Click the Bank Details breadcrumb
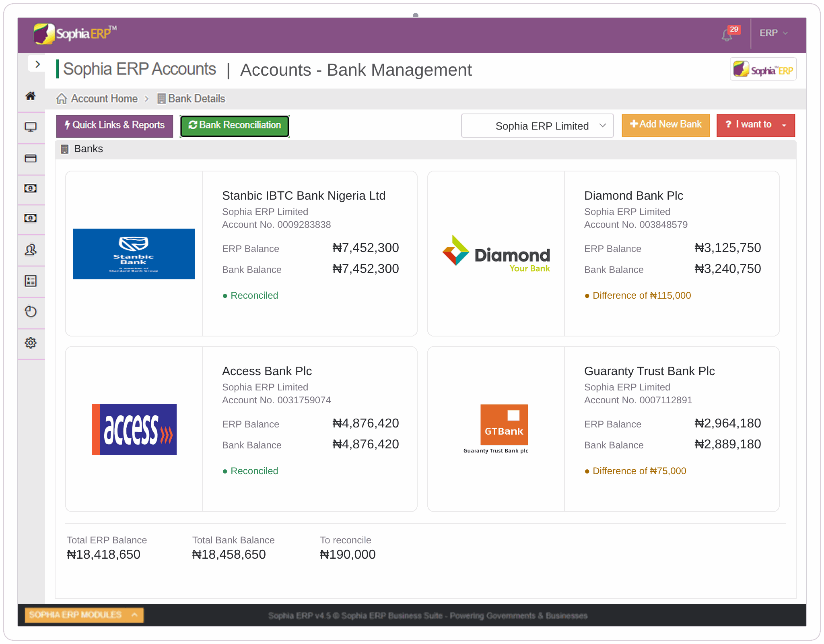Viewport: 824px width, 644px height. (191, 99)
